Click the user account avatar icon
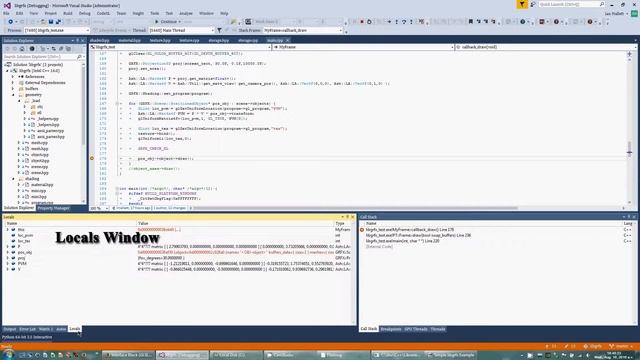The image size is (640, 360). 634,13
